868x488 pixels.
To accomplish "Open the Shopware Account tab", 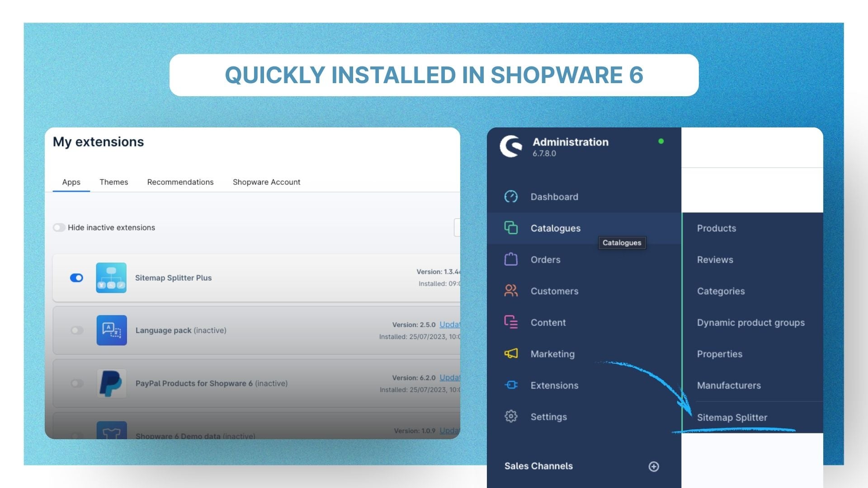I will (266, 182).
